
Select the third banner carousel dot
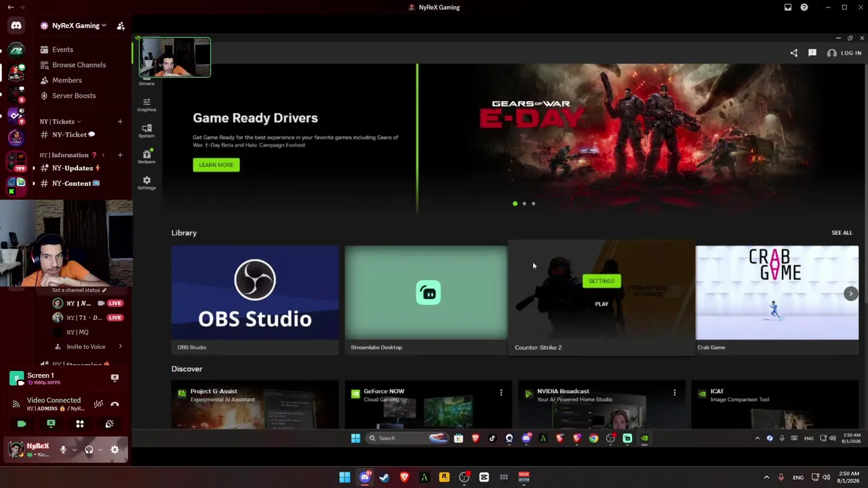tap(533, 203)
